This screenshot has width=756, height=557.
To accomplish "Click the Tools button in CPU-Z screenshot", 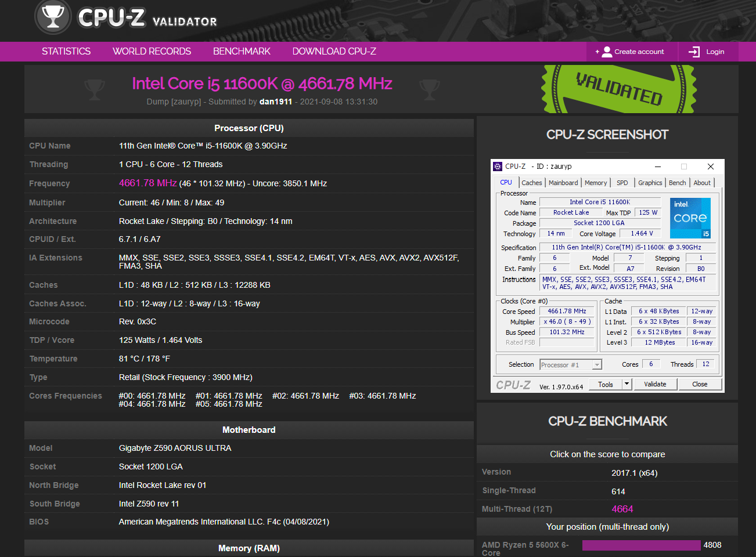I will [x=606, y=384].
